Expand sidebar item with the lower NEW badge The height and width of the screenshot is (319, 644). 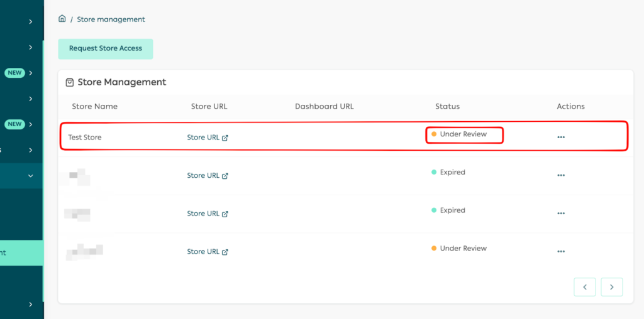tap(31, 124)
